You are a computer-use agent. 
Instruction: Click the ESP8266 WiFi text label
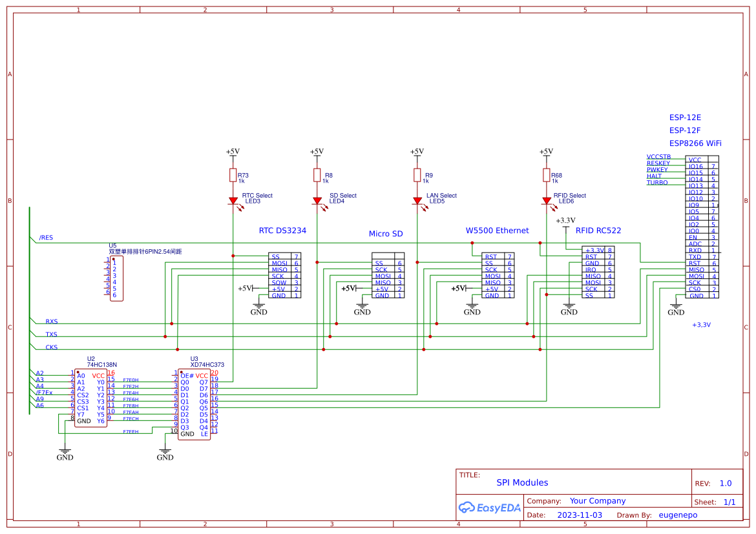(x=695, y=143)
